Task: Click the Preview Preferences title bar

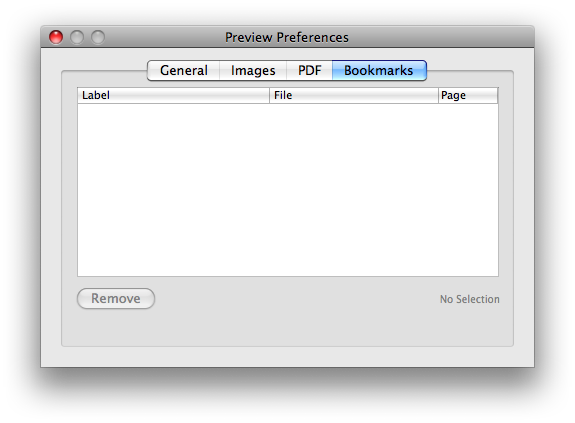Action: coord(287,37)
